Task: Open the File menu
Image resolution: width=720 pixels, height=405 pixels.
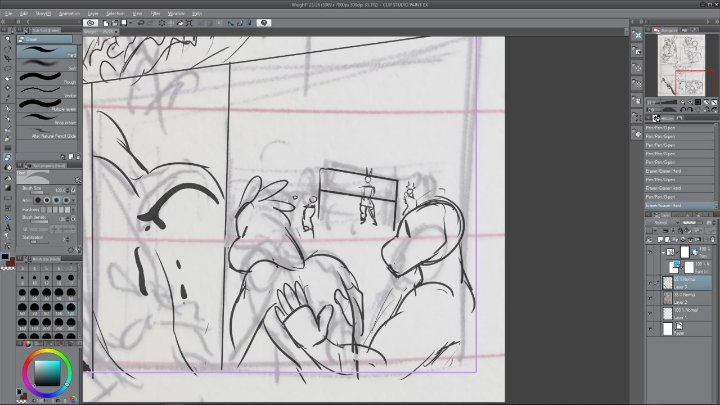Action: pos(8,13)
